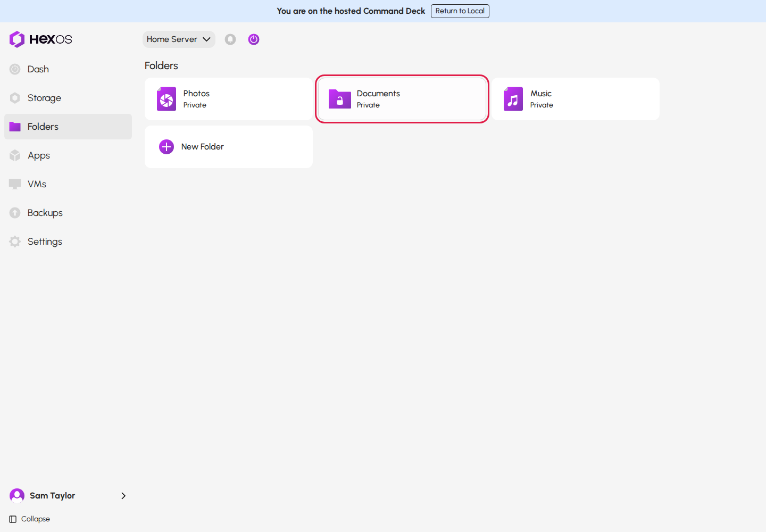Screen dimensions: 766x532
Task: Click the purple Folders sidebar icon
Action: point(15,127)
